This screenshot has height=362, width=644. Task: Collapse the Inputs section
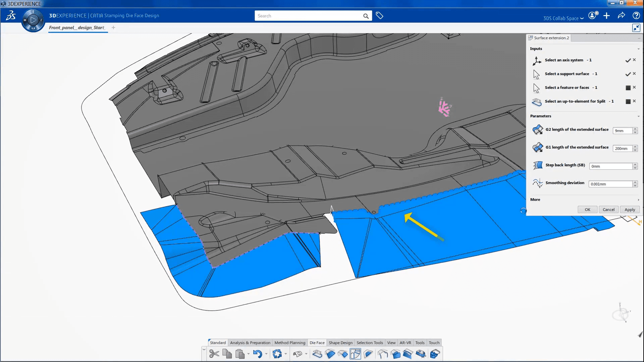(x=638, y=49)
